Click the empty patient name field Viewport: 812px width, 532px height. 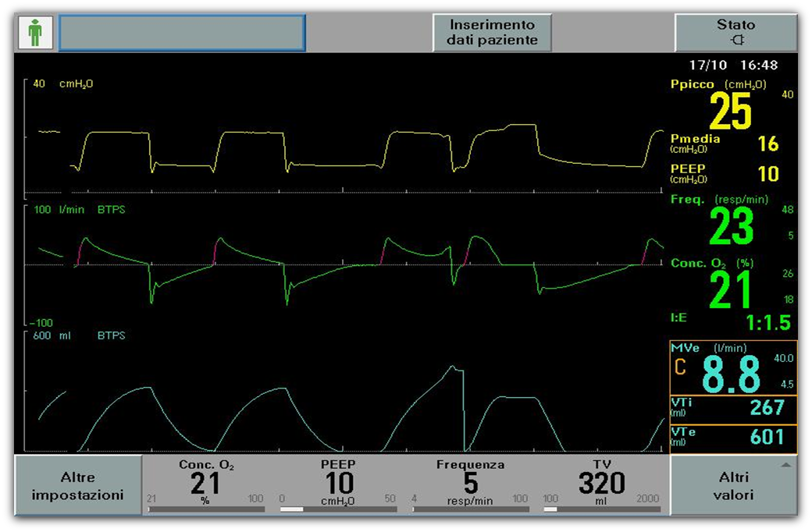(182, 33)
